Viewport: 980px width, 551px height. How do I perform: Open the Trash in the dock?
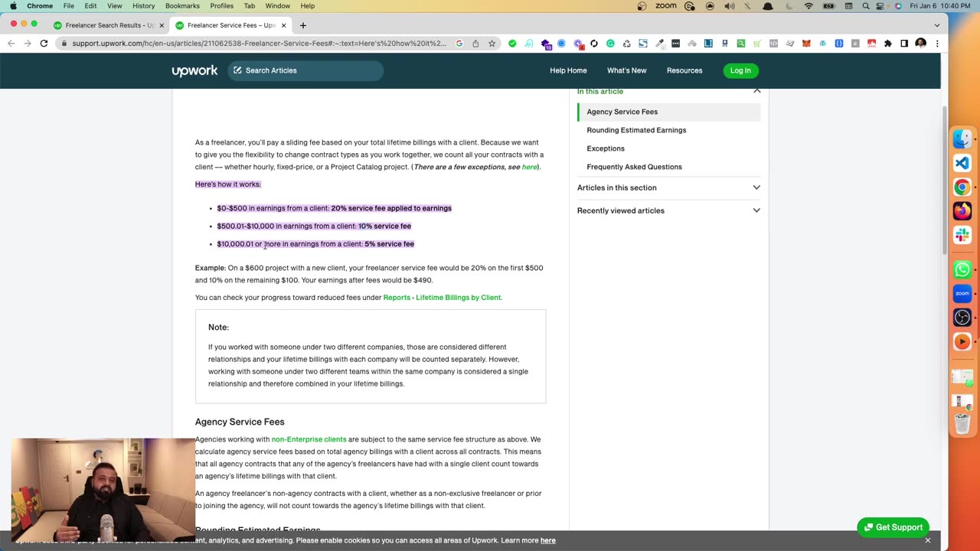[962, 423]
